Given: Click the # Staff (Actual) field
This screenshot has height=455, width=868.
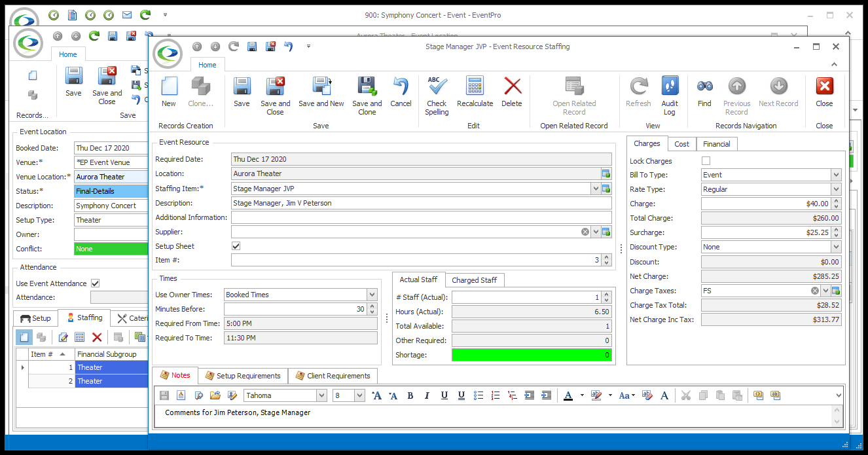Looking at the screenshot, I should (532, 297).
